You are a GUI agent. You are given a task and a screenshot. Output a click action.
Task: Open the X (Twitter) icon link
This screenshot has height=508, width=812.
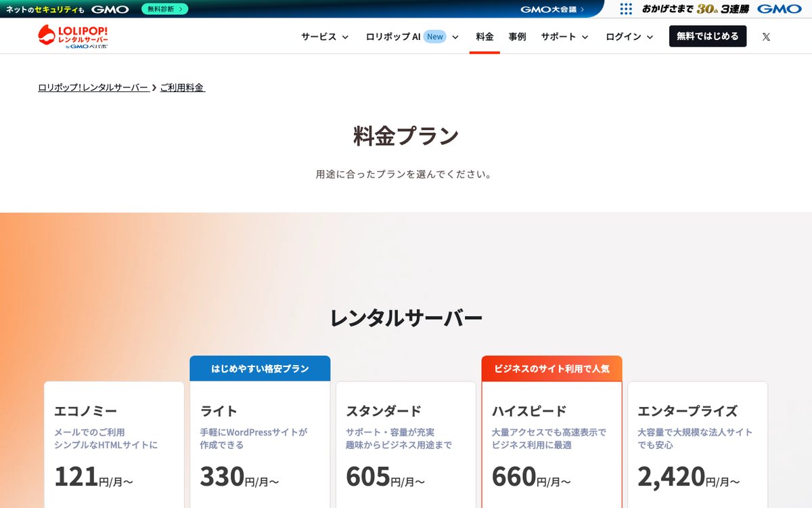766,37
